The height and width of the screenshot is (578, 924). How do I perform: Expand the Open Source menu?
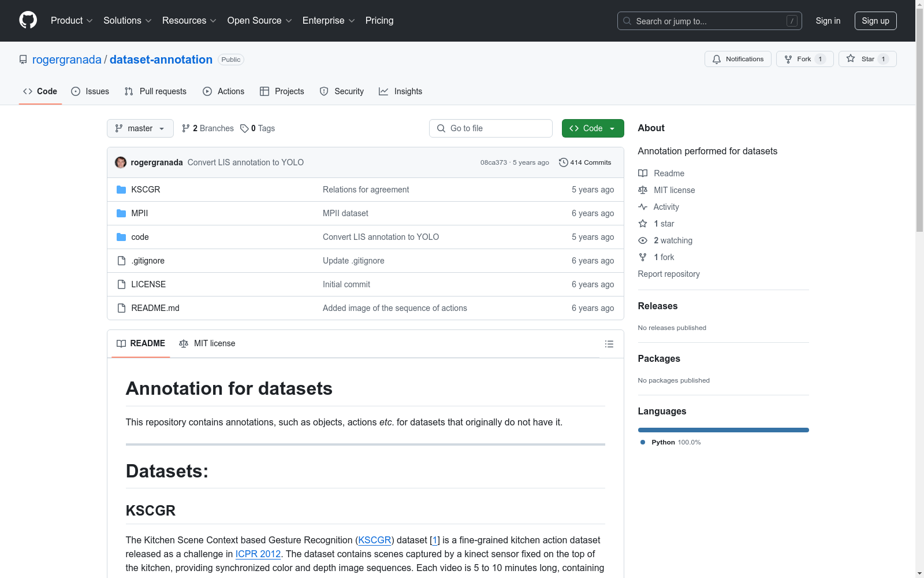pos(260,20)
